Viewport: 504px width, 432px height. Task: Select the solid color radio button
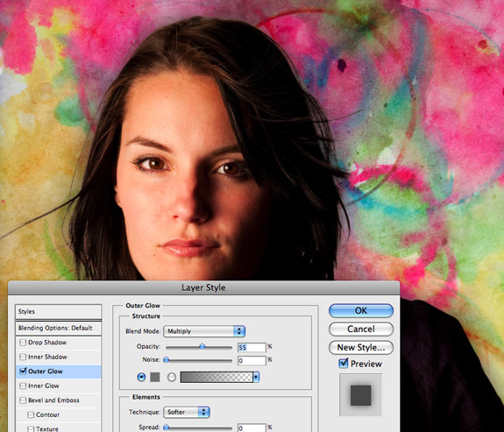coord(141,377)
